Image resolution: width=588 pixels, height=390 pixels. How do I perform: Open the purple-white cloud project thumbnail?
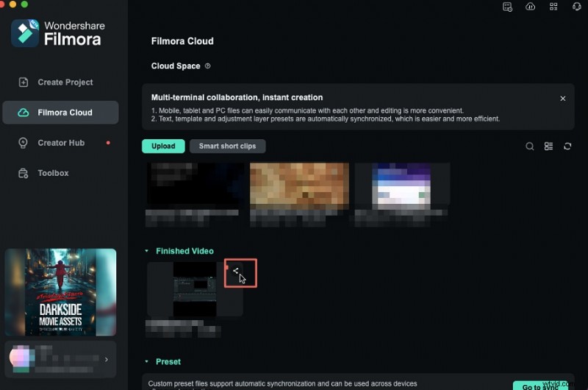[x=402, y=185]
